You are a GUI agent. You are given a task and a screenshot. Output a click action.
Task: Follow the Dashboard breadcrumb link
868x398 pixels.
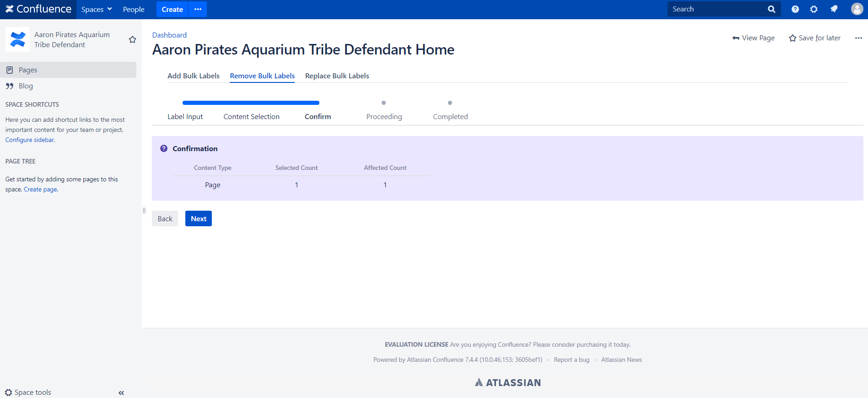(169, 35)
